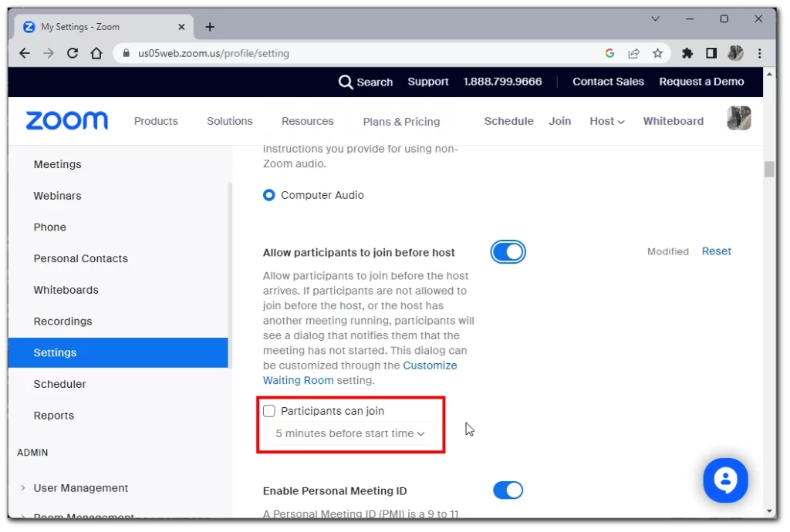Open Recordings in the sidebar
This screenshot has height=532, width=790.
[63, 321]
